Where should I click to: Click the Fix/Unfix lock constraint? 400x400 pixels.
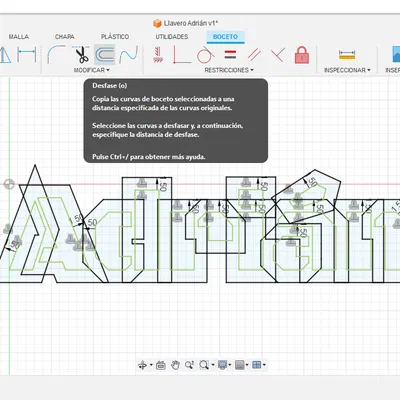click(302, 55)
